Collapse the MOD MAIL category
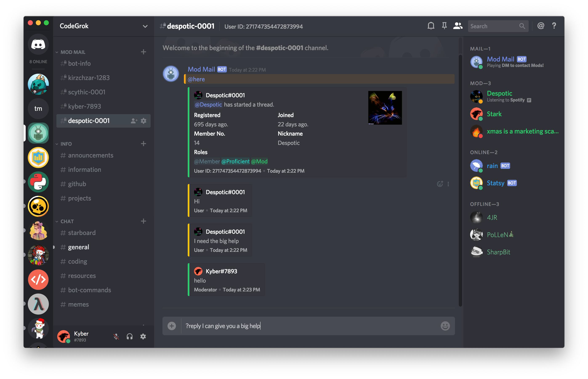The width and height of the screenshot is (588, 379). tap(73, 52)
